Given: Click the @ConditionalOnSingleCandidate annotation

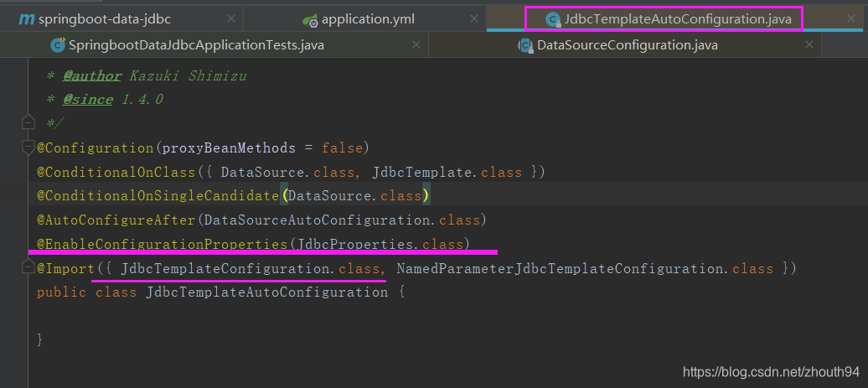Looking at the screenshot, I should coord(158,196).
